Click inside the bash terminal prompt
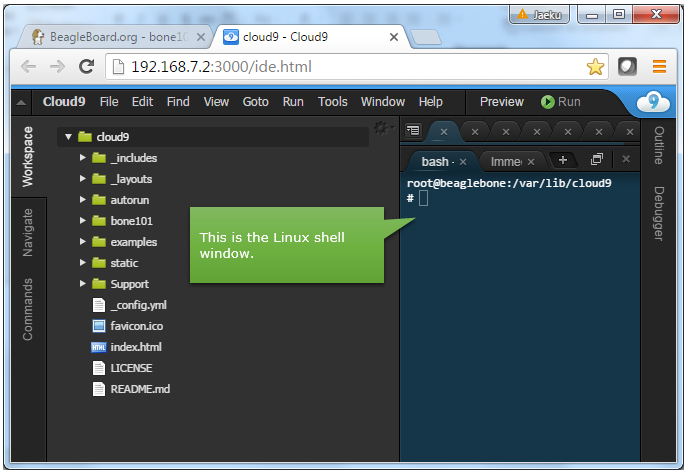Viewport: 688px width, 474px height. point(423,198)
